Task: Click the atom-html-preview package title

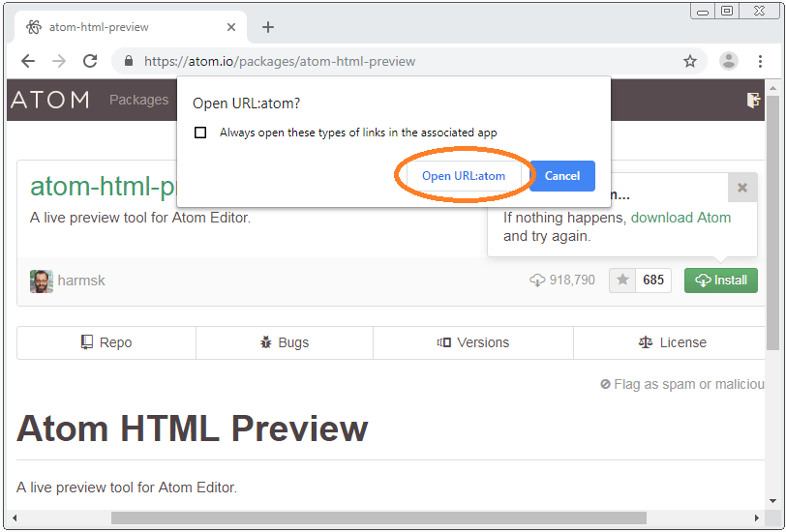Action: tap(104, 187)
